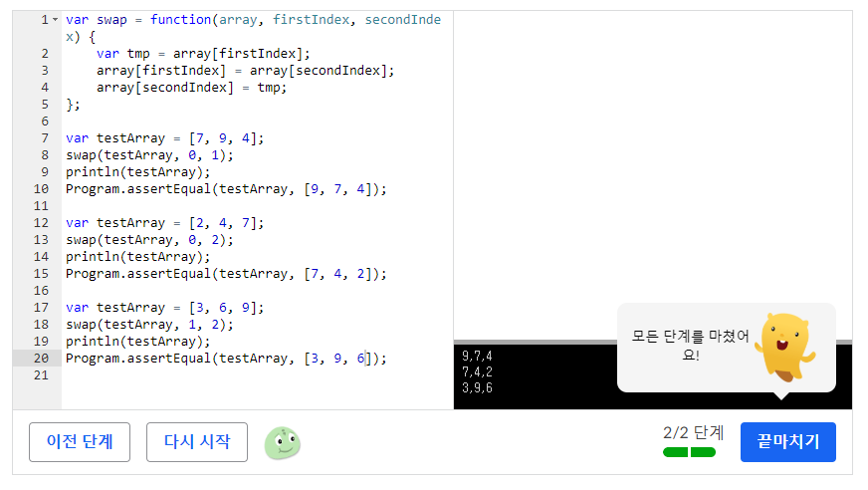Click the closing }; on line 5

pos(73,105)
